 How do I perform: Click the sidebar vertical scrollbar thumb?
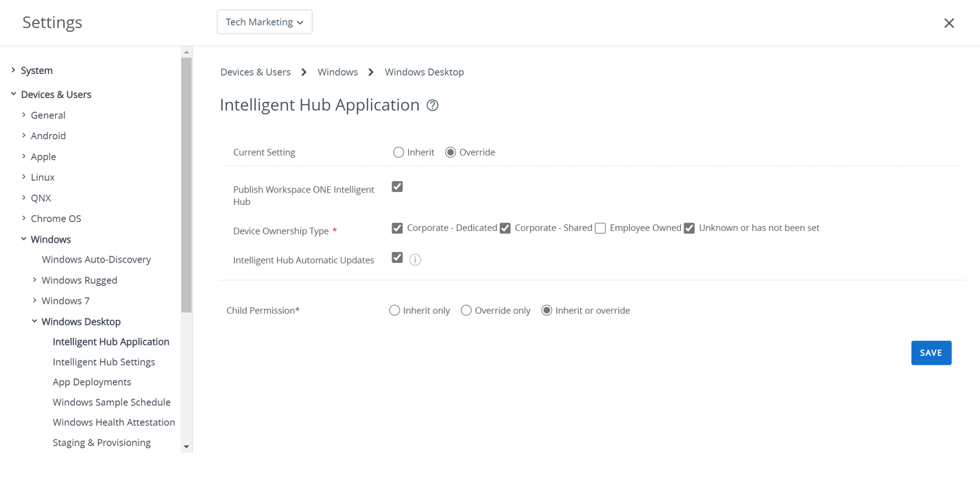187,185
